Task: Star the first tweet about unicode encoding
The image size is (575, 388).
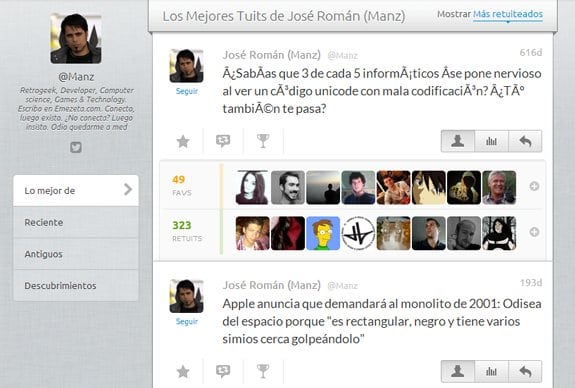Action: pyautogui.click(x=183, y=141)
